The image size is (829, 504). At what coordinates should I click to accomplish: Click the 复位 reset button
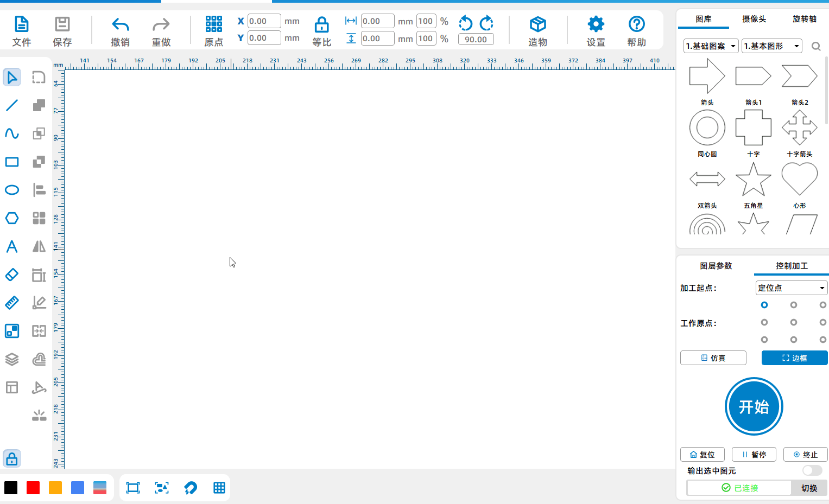[703, 455]
